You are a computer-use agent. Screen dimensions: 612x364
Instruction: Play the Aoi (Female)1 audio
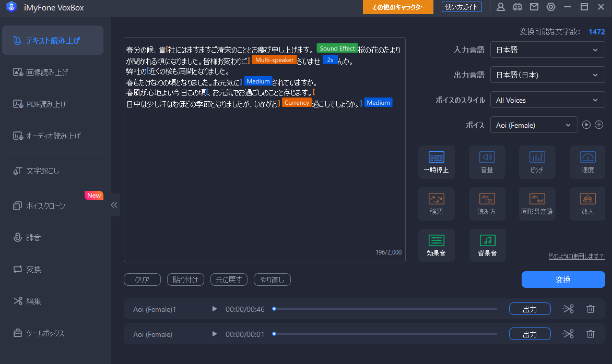214,309
